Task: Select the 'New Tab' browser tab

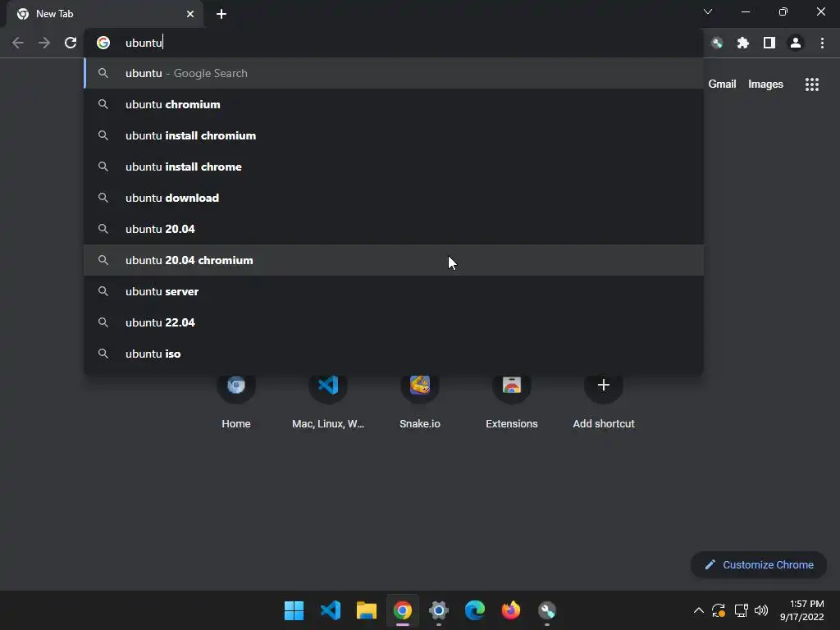Action: (105, 14)
